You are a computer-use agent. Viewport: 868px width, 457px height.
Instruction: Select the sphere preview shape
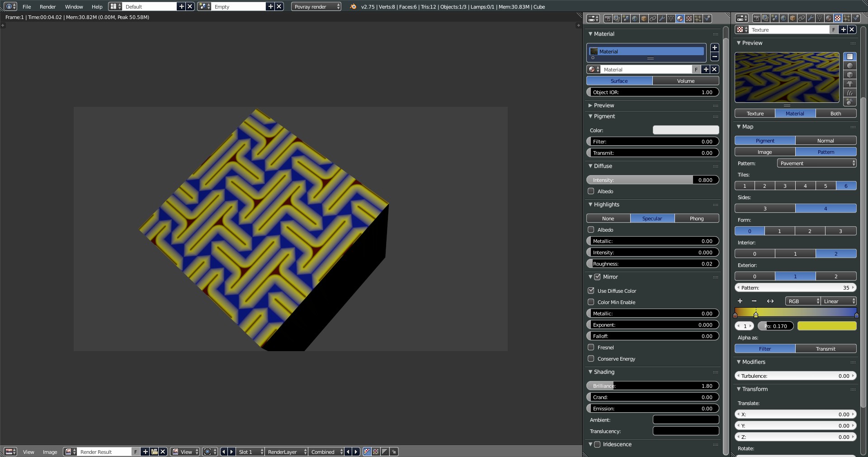click(x=849, y=66)
